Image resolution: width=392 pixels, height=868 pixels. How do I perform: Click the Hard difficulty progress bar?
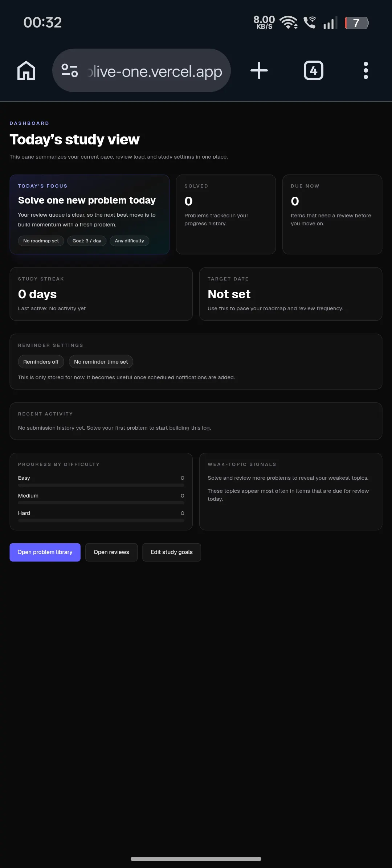(x=101, y=520)
